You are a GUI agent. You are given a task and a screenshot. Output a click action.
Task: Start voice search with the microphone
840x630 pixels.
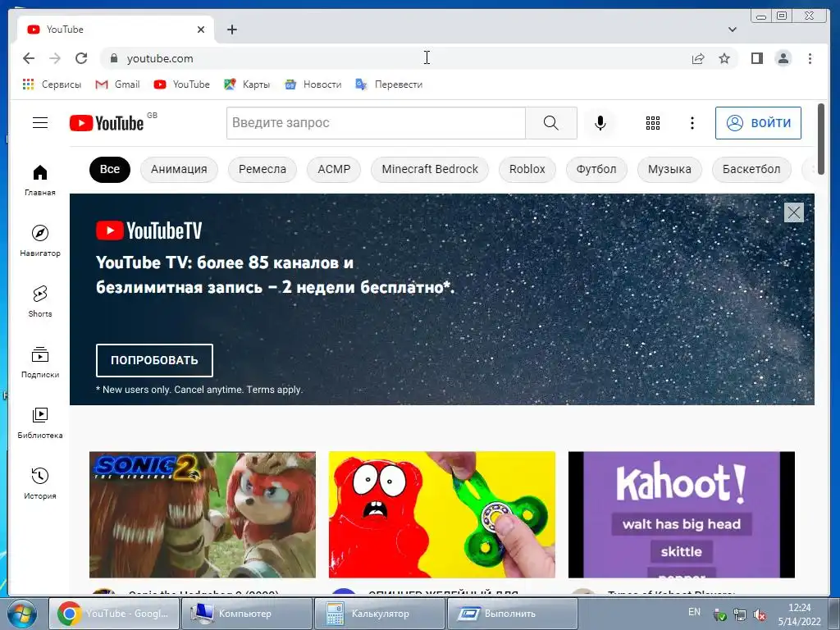pyautogui.click(x=600, y=123)
